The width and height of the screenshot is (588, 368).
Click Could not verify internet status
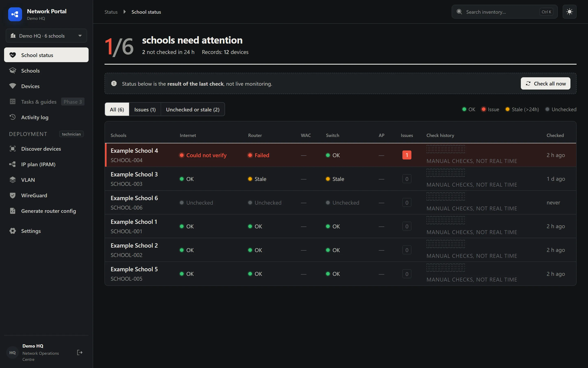203,155
